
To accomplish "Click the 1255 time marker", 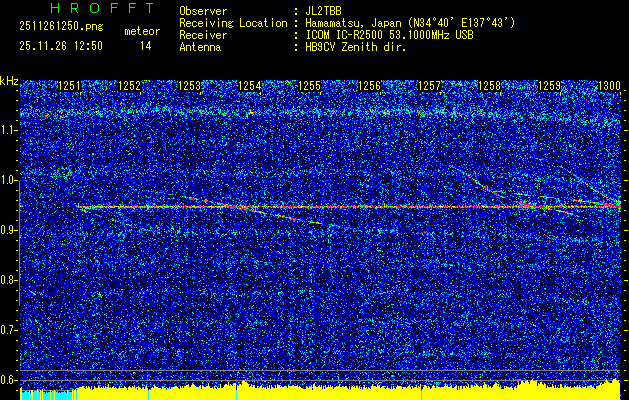I will 309,87.
